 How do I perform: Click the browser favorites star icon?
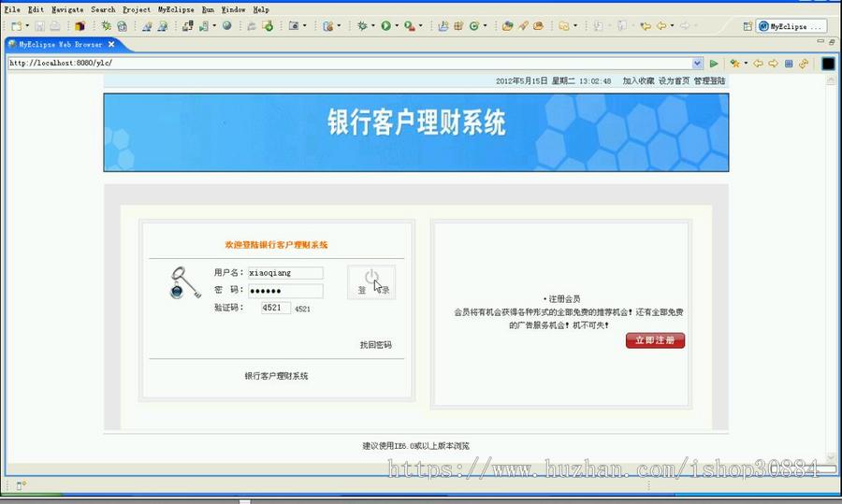click(734, 64)
